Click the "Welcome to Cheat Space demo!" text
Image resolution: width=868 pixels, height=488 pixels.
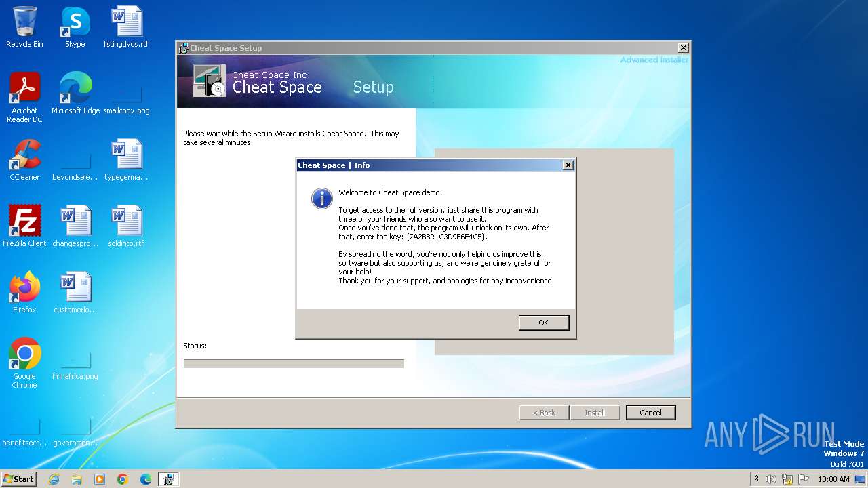[391, 192]
